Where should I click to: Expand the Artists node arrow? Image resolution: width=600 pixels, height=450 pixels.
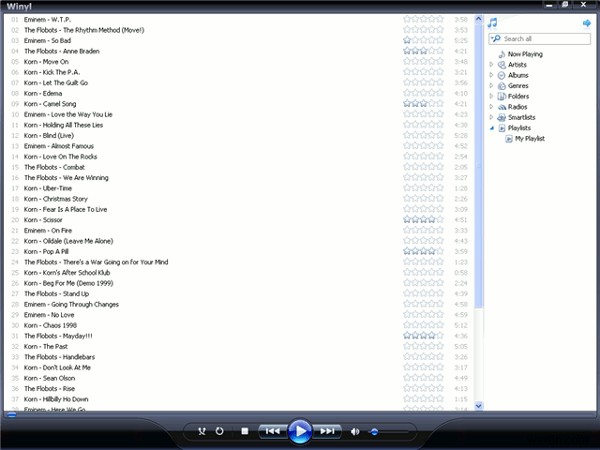tap(492, 65)
